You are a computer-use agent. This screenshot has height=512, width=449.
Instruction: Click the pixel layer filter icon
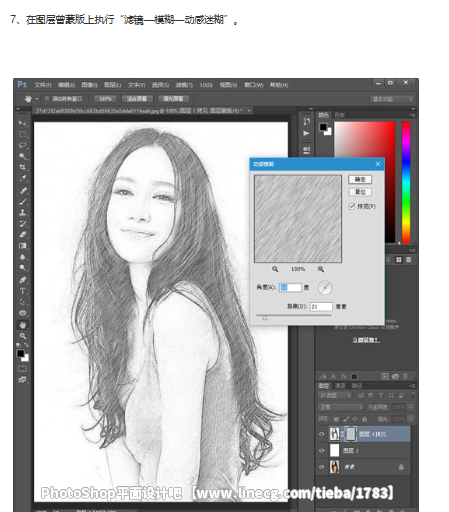(x=361, y=395)
